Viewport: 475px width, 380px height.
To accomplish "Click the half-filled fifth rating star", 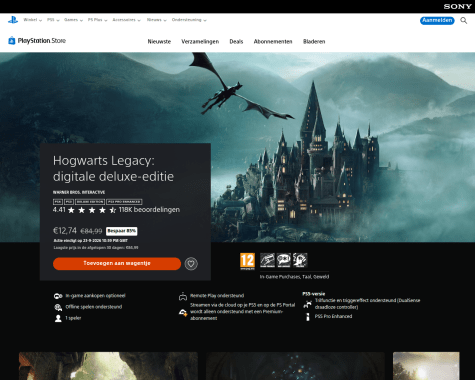I will 113,210.
